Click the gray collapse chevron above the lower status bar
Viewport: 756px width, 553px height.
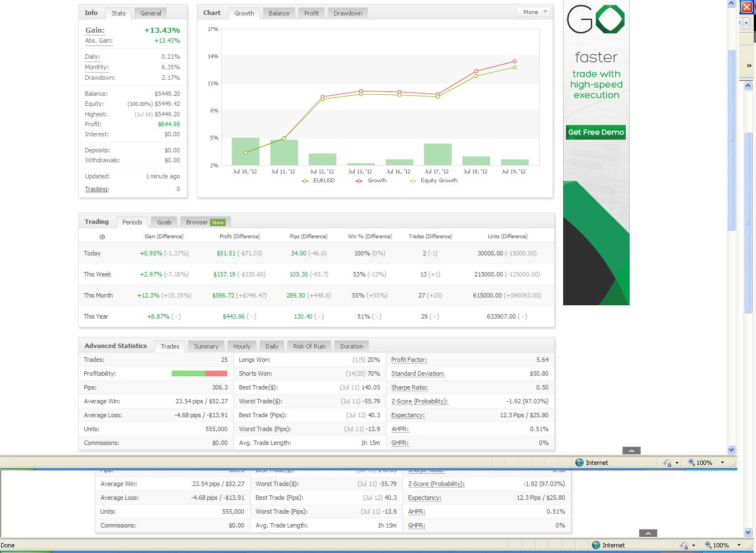(x=648, y=533)
